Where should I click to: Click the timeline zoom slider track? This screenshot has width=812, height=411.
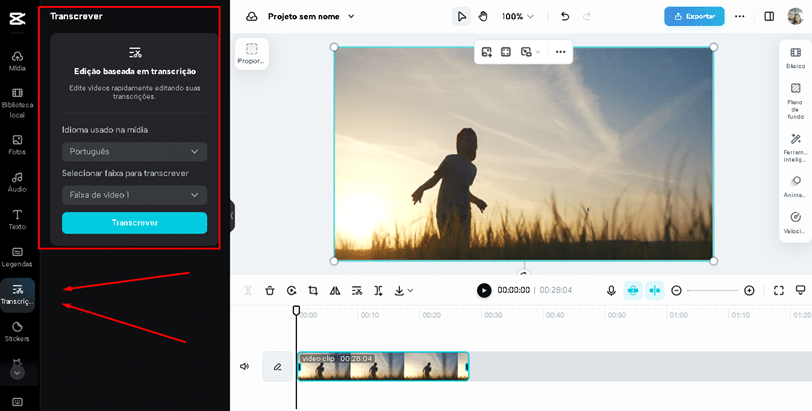click(x=713, y=290)
